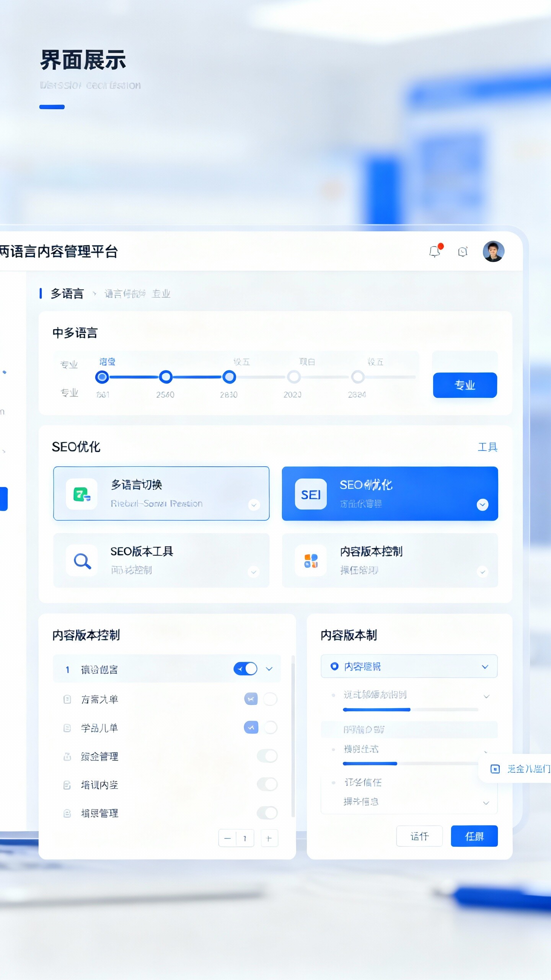Select the 多语言切换 card
Screen dimensions: 551x980
point(161,493)
